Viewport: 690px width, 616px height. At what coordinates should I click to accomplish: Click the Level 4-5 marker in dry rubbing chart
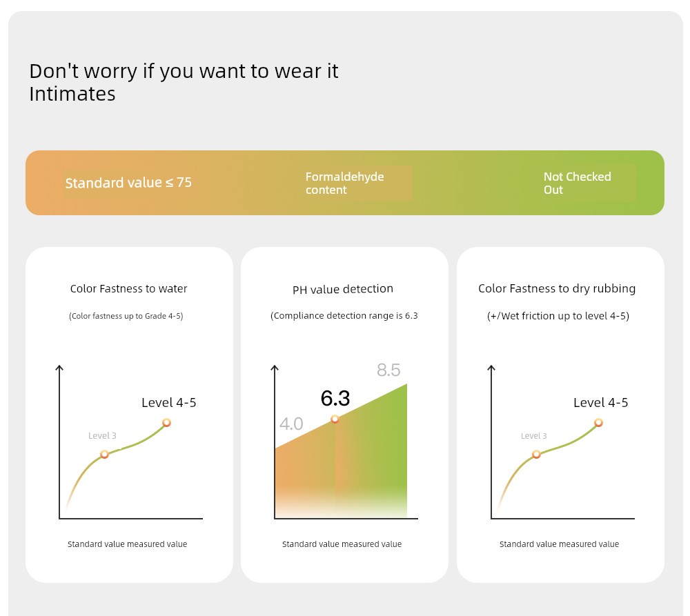pyautogui.click(x=598, y=422)
